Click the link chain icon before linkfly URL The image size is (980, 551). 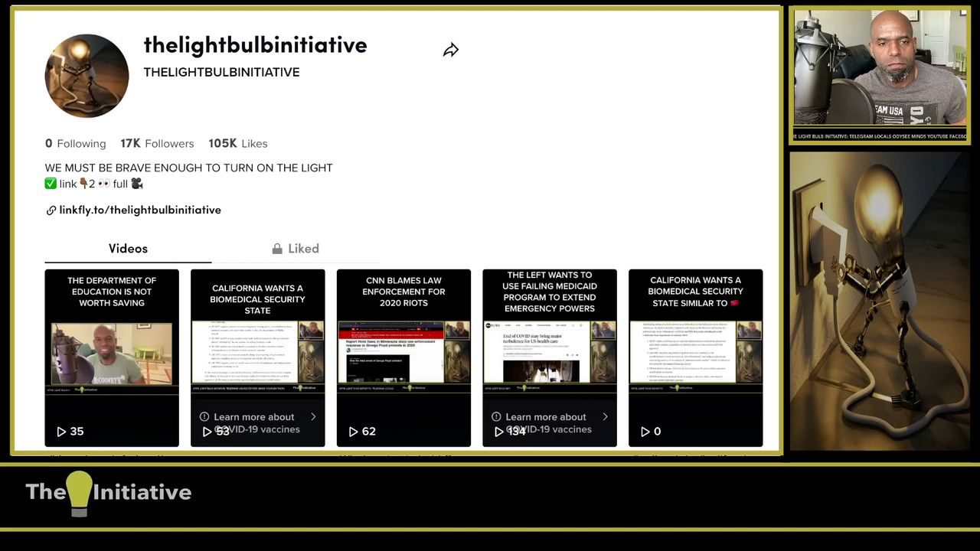tap(51, 210)
